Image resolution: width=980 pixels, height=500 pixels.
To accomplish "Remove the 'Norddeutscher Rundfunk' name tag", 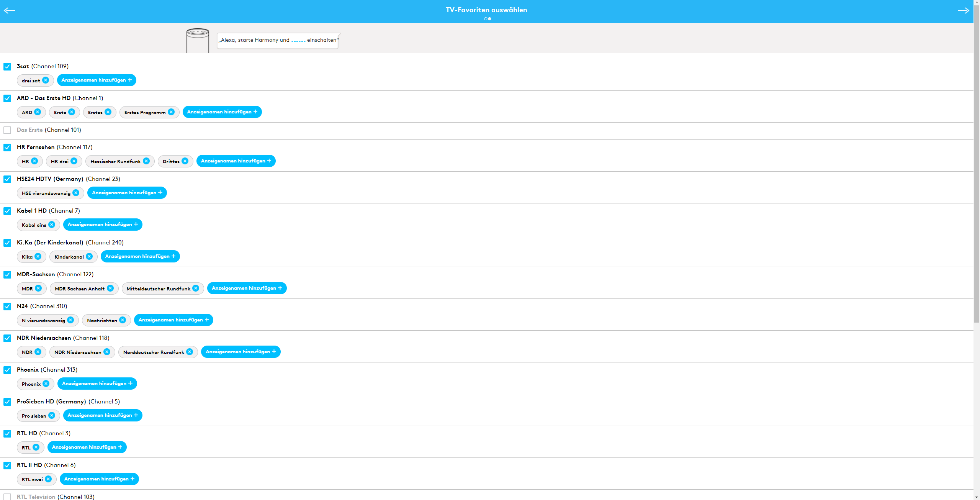I will click(190, 352).
